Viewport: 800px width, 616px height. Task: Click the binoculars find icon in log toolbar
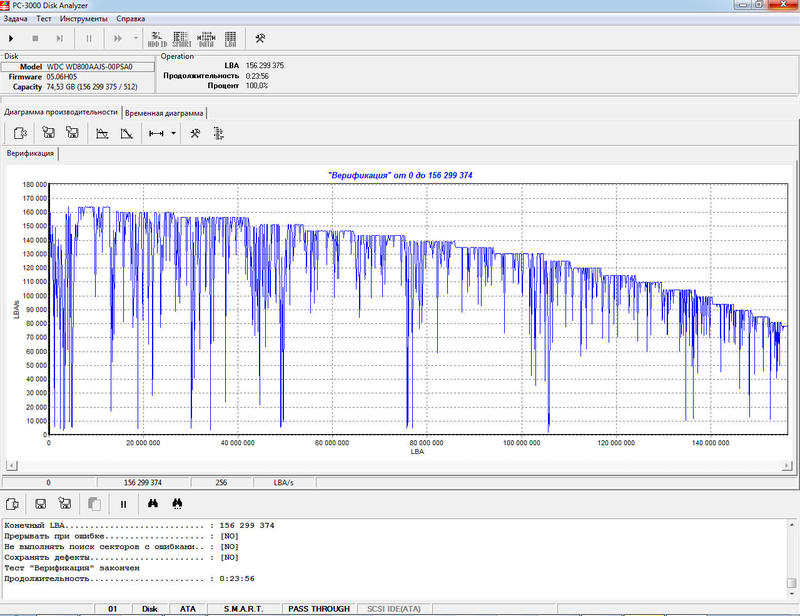154,504
